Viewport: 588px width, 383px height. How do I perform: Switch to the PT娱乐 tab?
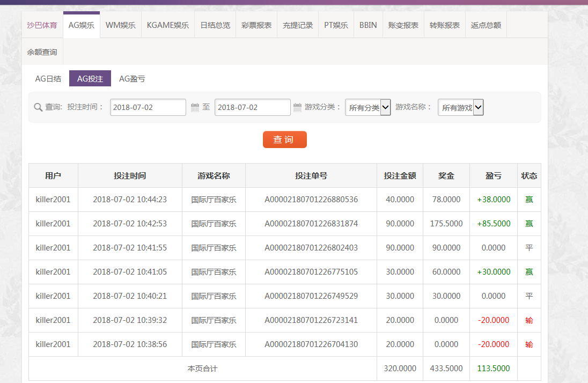click(336, 25)
